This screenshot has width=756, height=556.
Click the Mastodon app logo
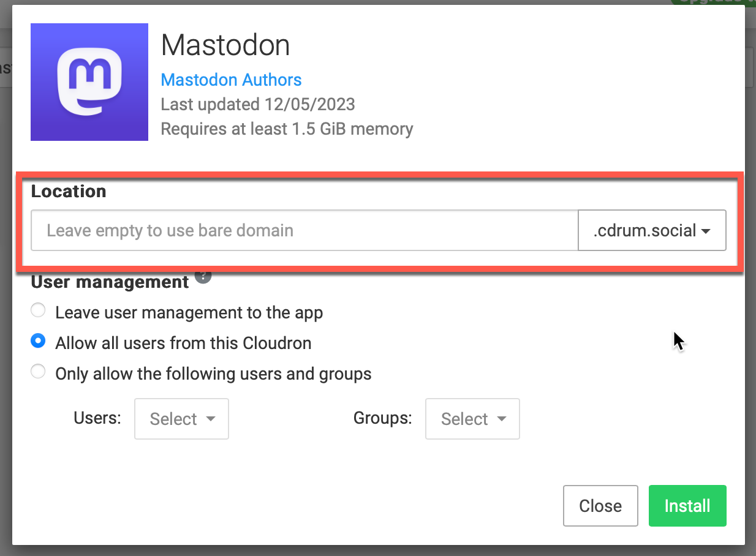[x=89, y=82]
